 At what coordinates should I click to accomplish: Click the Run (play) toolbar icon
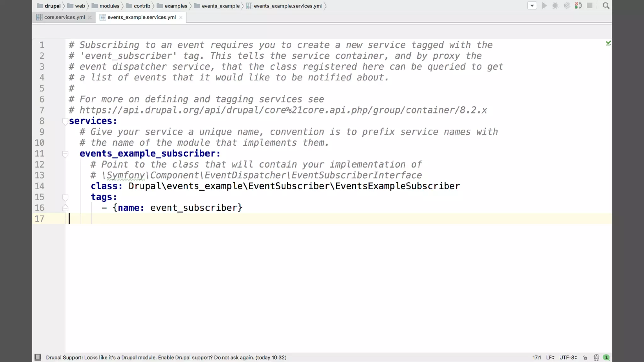point(544,6)
